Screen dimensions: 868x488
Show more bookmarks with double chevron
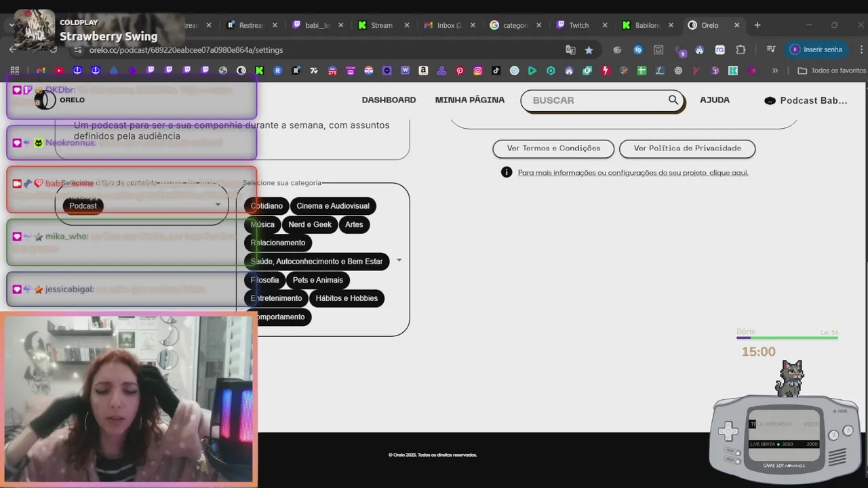(x=775, y=70)
